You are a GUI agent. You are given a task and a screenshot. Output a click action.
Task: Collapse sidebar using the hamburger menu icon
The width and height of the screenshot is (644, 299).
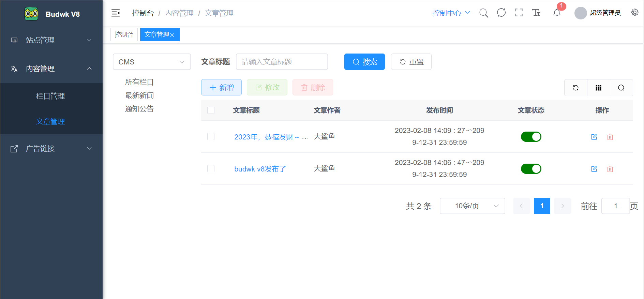[116, 13]
